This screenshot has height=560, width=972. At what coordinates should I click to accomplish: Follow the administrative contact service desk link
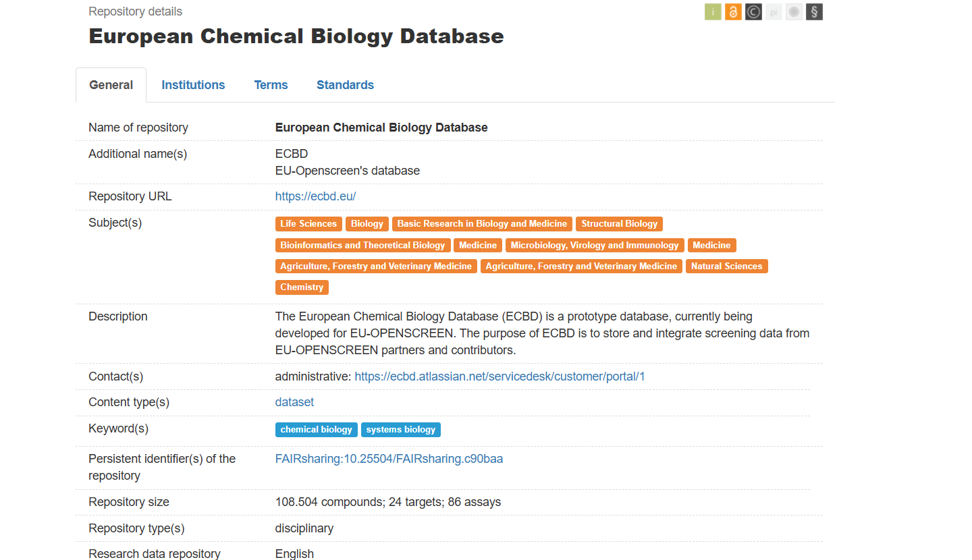(x=500, y=376)
